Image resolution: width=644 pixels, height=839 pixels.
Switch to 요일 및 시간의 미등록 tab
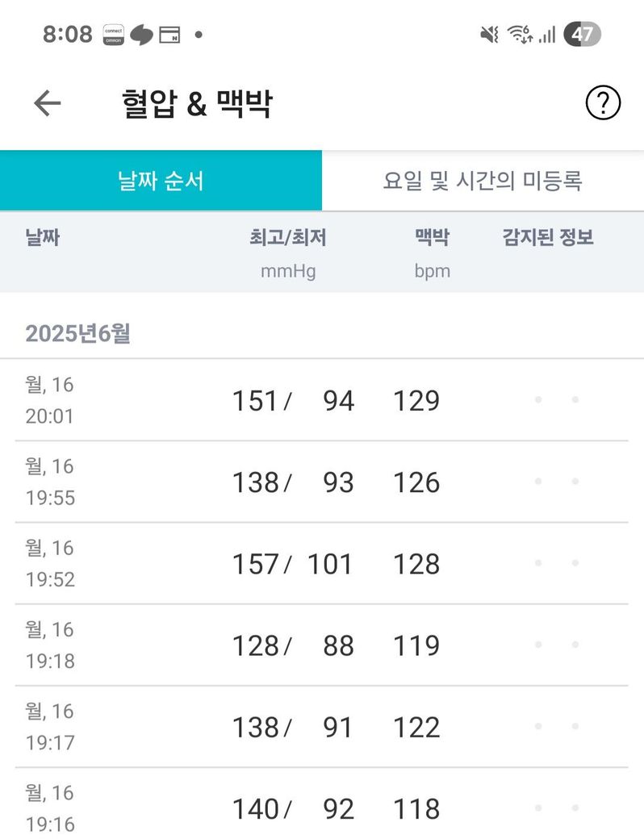(x=483, y=181)
